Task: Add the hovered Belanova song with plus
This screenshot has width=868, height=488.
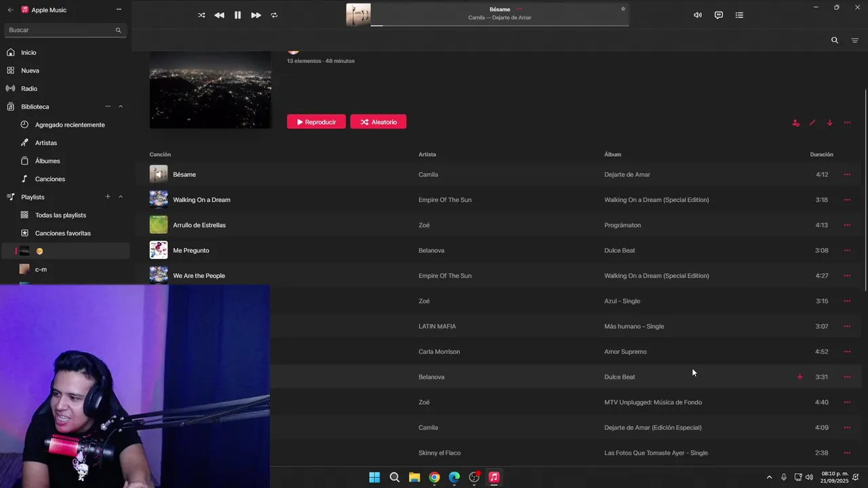Action: coord(800,377)
